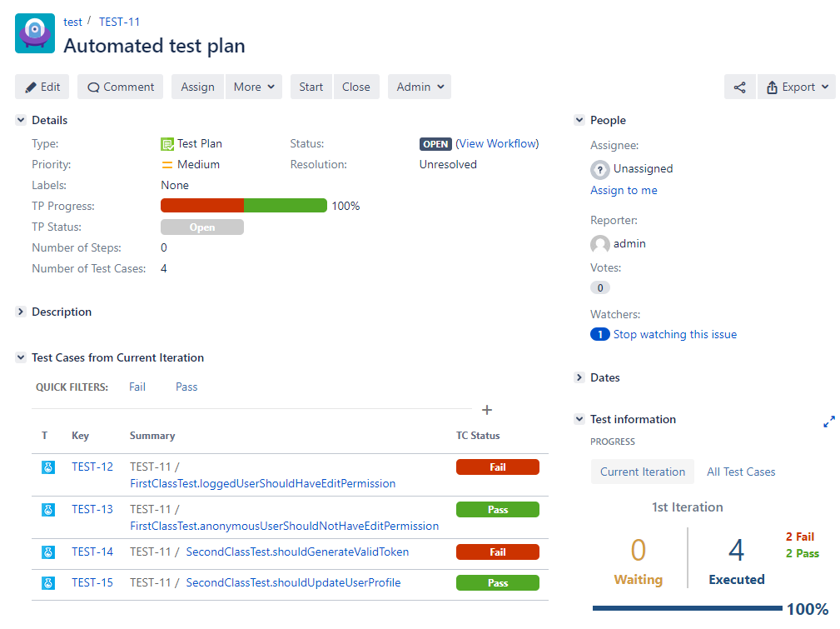Click the plus icon above test cases table
This screenshot has width=840, height=629.
point(487,410)
